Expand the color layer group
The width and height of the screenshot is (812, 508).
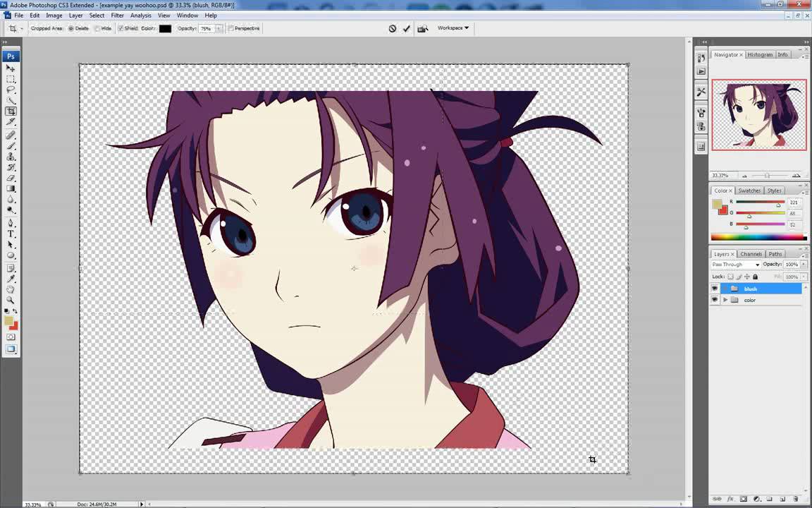tap(725, 300)
